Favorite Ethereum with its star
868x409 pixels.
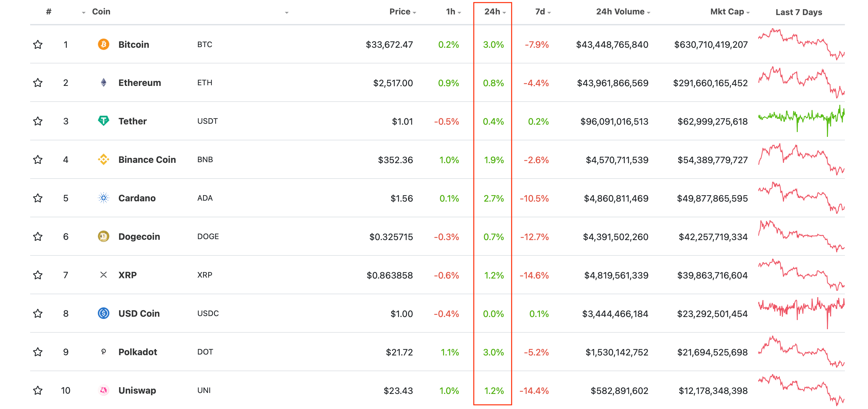tap(38, 83)
